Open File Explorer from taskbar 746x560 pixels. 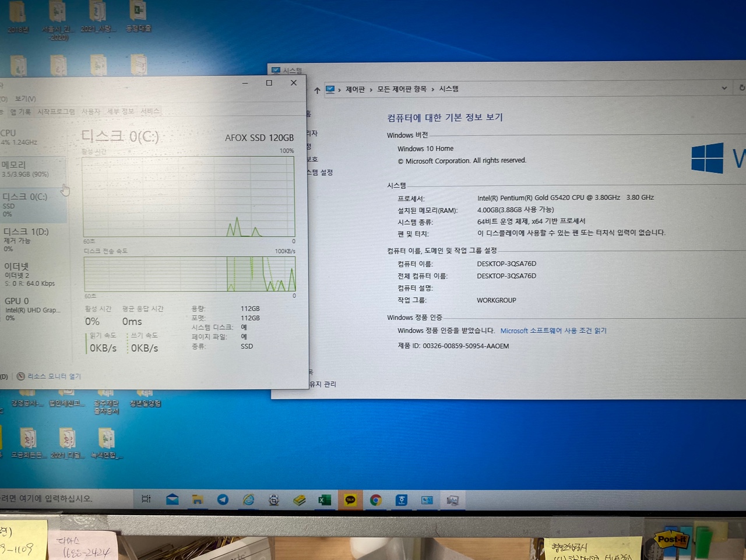coord(198,499)
